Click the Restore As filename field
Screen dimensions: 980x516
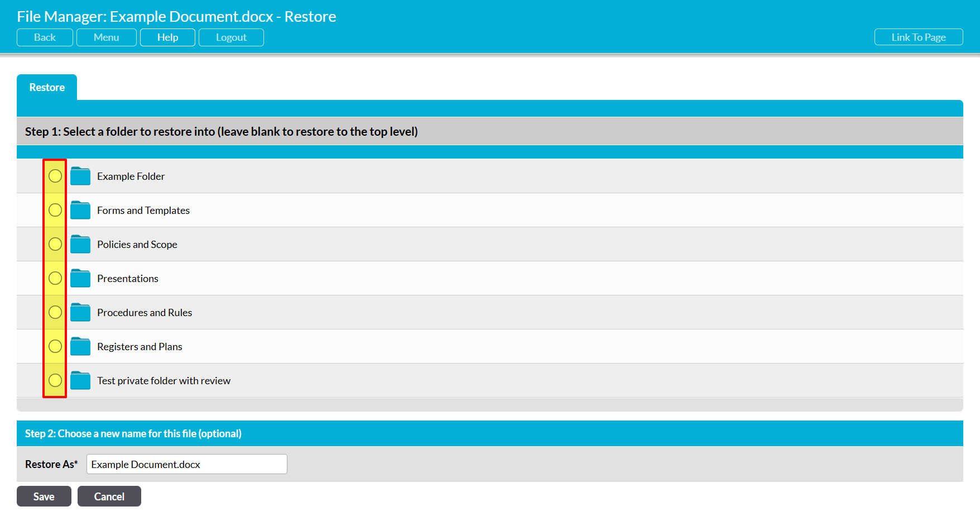[x=186, y=464]
